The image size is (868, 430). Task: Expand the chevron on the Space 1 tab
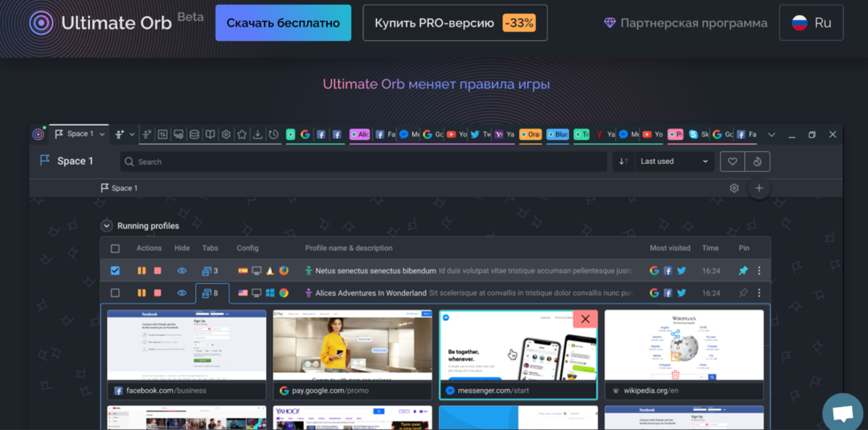(102, 134)
